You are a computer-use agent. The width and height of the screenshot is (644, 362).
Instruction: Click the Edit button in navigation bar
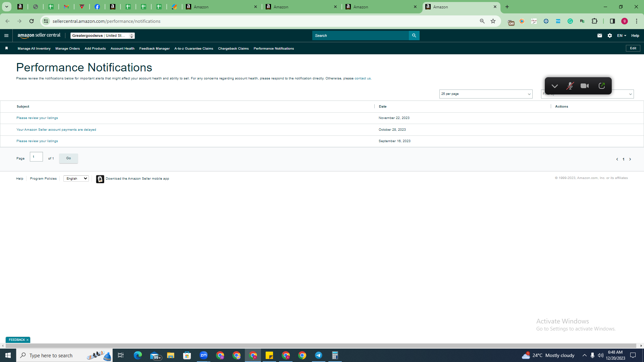[x=633, y=48]
